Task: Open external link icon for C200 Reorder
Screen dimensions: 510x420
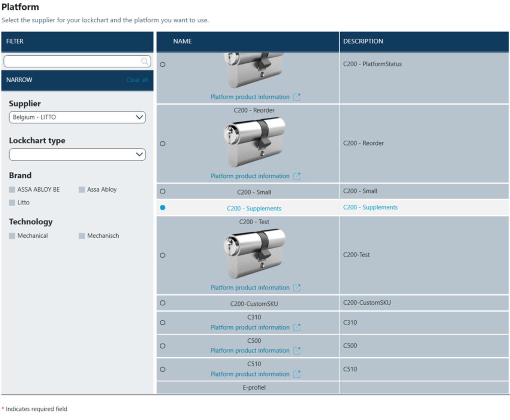Action: point(296,176)
